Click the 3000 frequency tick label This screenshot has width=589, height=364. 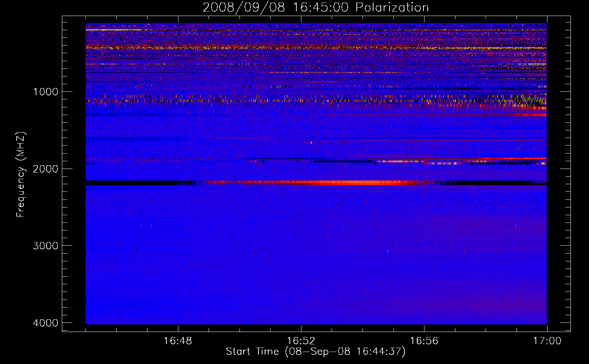pos(46,246)
